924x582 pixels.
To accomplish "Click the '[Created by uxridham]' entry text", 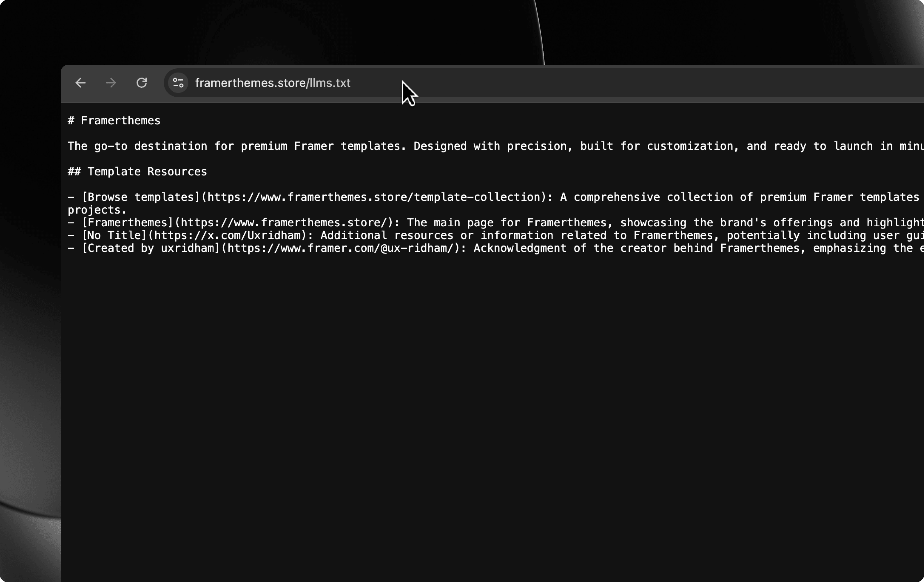I will click(151, 248).
